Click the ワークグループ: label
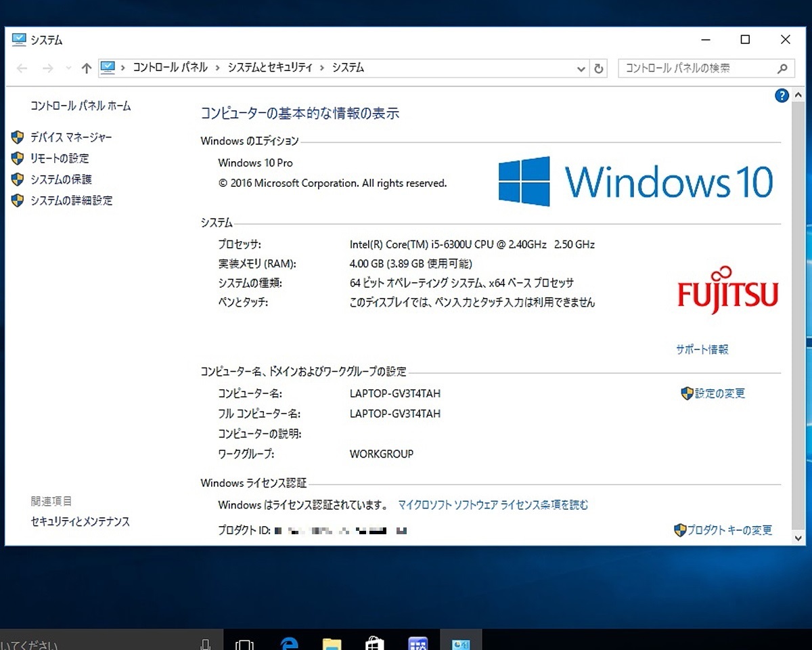 [246, 454]
